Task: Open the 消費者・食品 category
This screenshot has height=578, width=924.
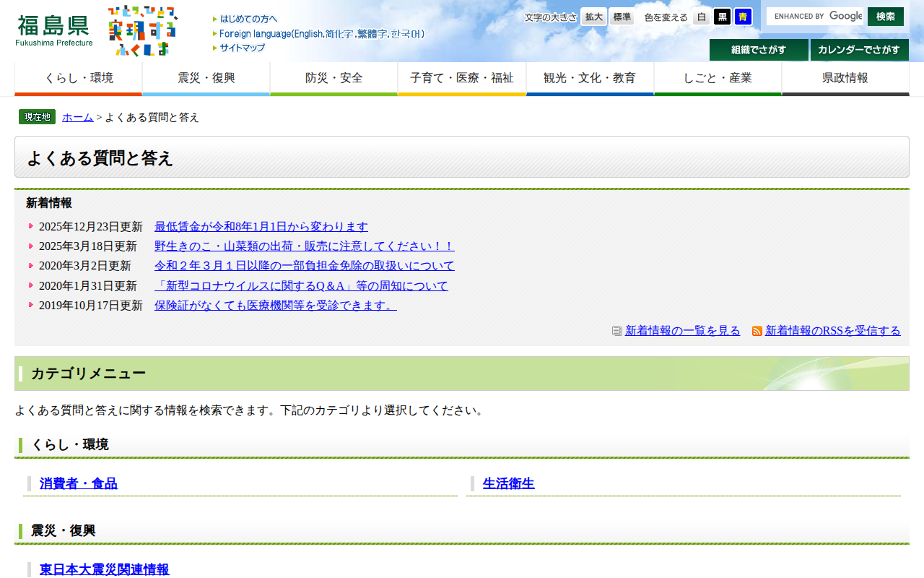Action: click(79, 483)
